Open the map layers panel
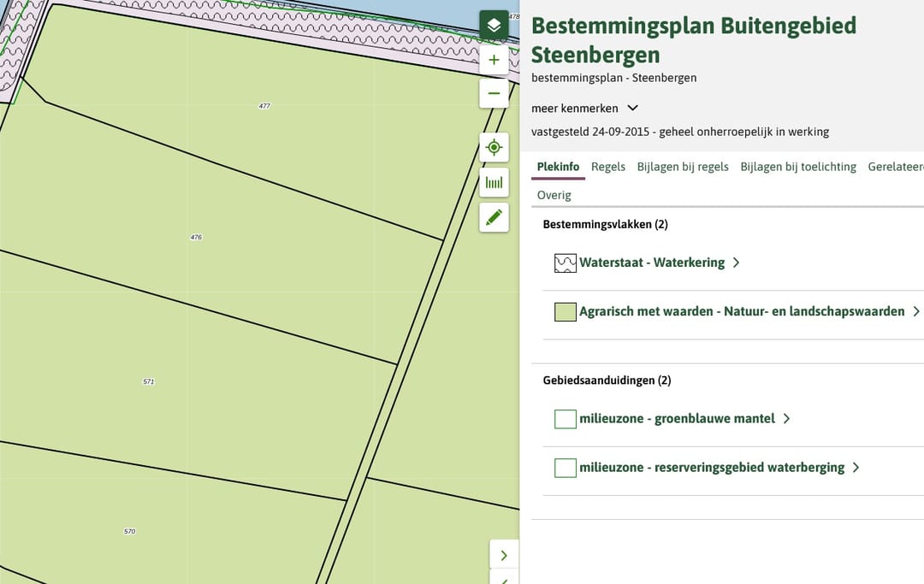924x584 pixels. click(x=494, y=26)
